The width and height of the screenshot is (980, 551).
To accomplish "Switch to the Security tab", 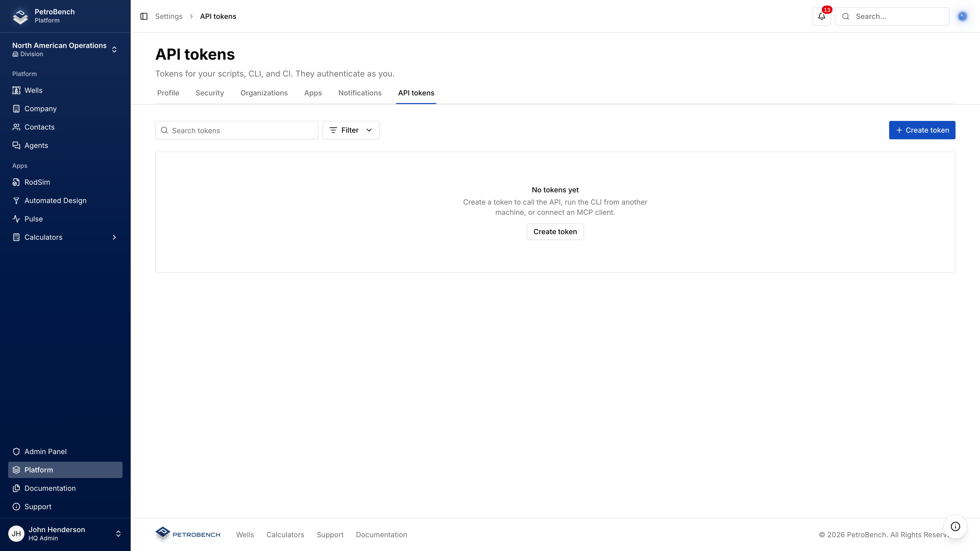I will [x=210, y=93].
